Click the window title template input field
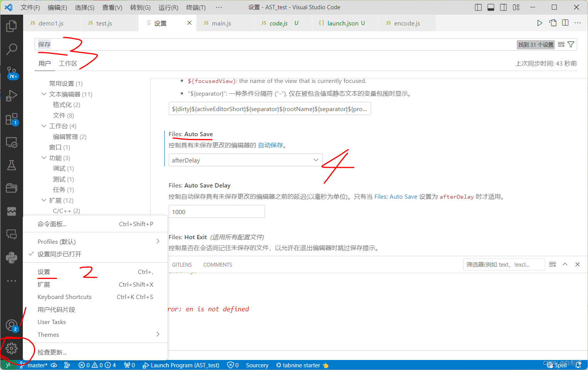The image size is (588, 370). tap(270, 109)
